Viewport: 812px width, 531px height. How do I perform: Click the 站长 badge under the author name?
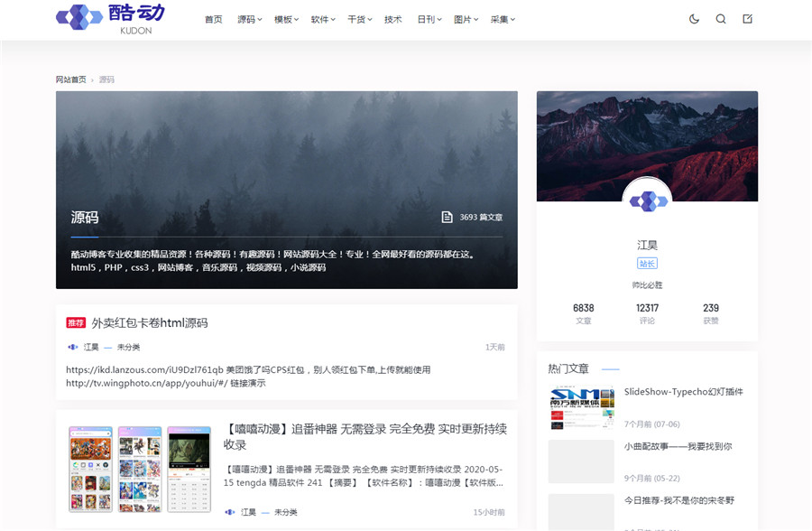point(647,264)
